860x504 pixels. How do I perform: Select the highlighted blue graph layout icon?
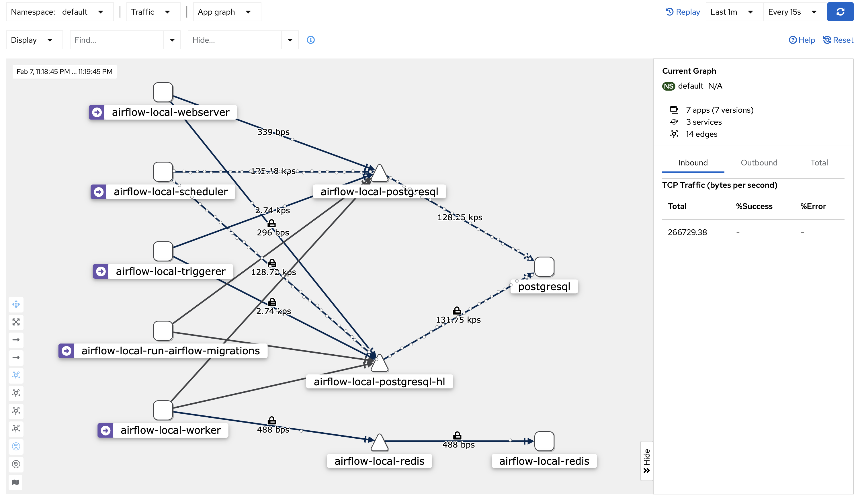pyautogui.click(x=16, y=375)
